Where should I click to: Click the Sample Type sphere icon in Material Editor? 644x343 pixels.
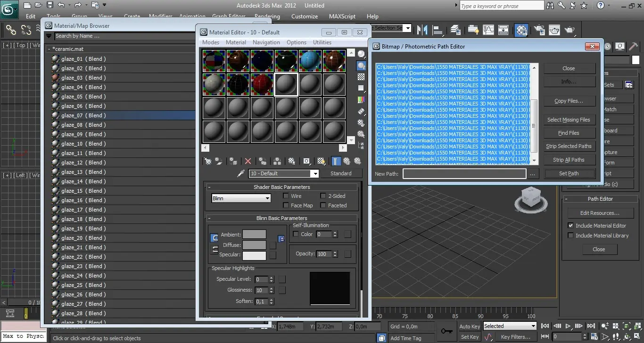tap(362, 55)
